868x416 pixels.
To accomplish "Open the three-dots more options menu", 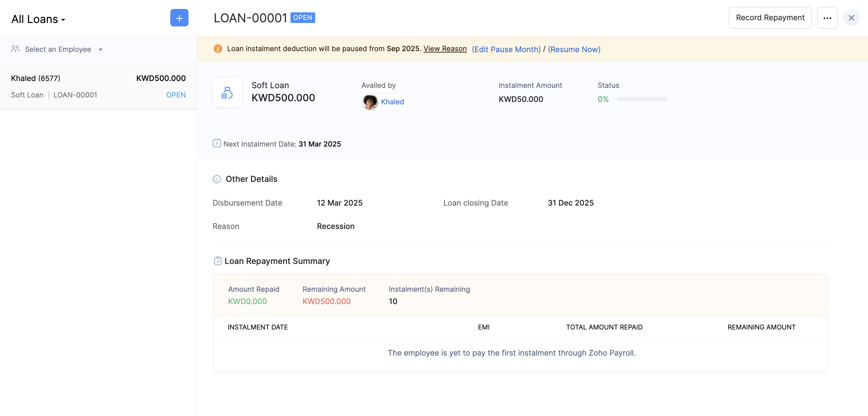I will (827, 18).
